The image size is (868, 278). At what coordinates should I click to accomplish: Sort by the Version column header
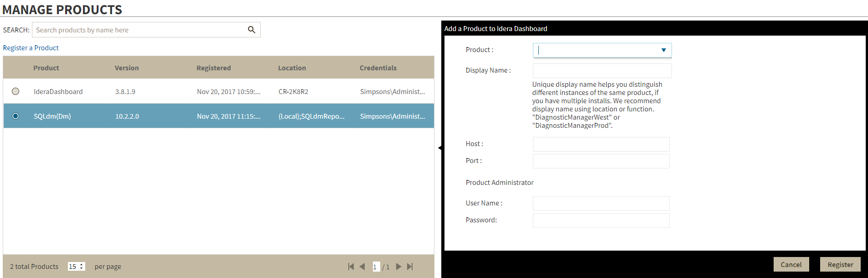point(127,68)
